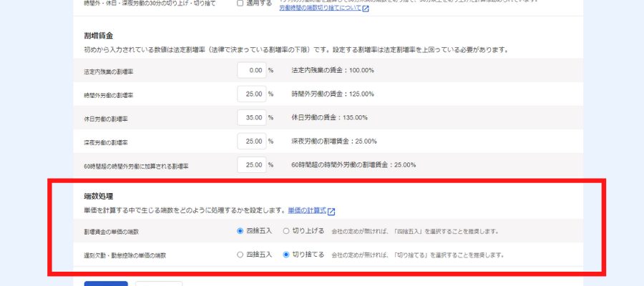644x286 pixels.
Task: Click the 割増賃金 section heading
Action: click(98, 35)
